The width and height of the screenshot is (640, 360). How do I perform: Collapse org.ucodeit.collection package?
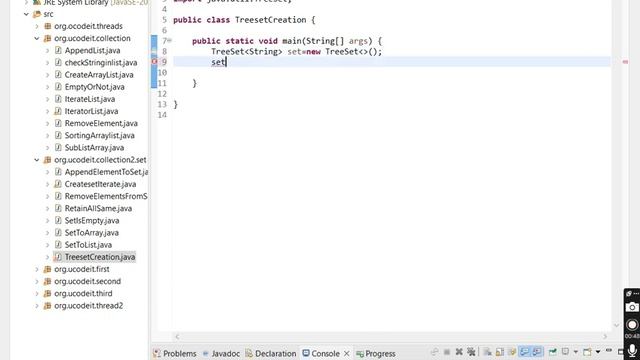pos(37,38)
